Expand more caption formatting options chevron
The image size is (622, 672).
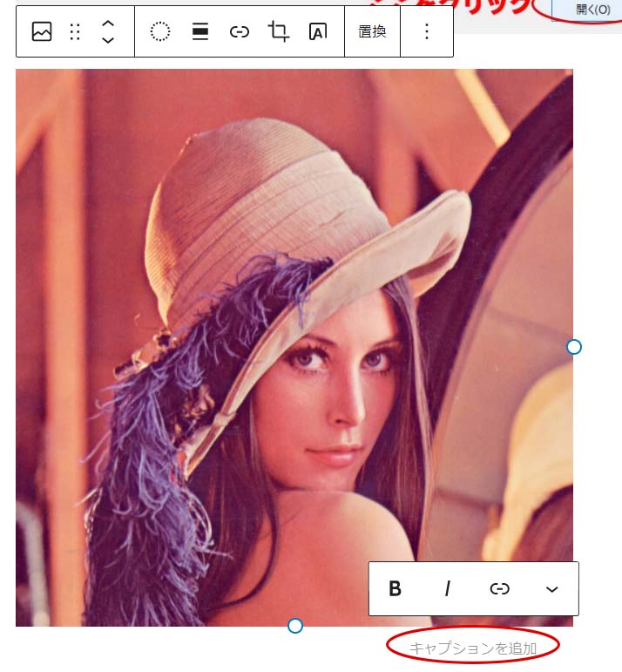(551, 589)
